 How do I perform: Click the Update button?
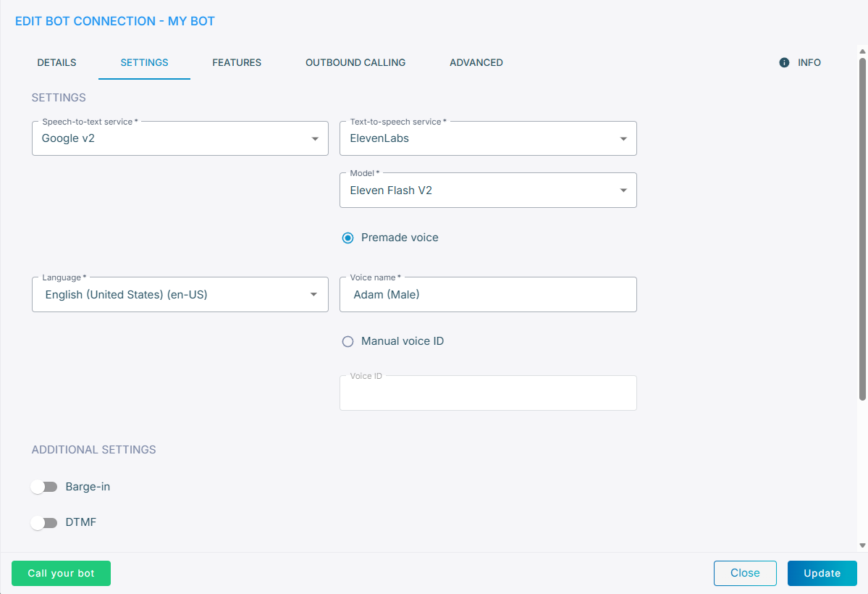coord(822,573)
